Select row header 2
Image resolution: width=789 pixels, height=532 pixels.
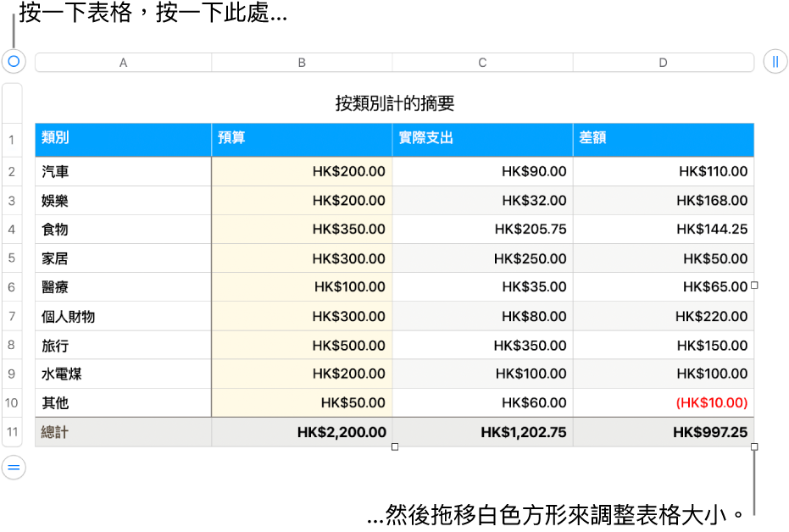click(x=12, y=171)
